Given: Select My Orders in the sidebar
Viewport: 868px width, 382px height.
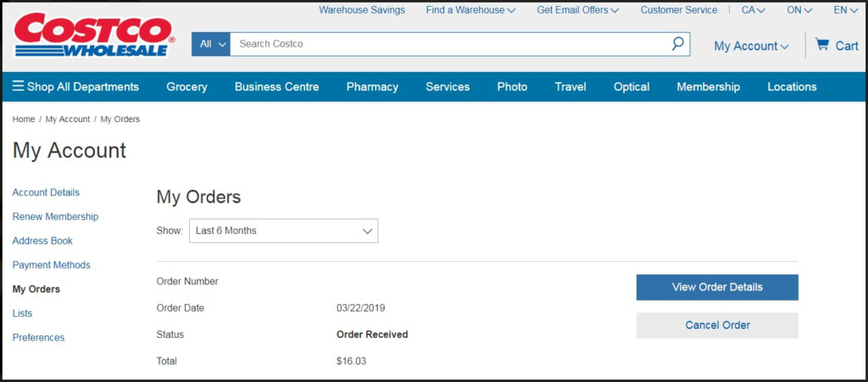Looking at the screenshot, I should coord(36,289).
